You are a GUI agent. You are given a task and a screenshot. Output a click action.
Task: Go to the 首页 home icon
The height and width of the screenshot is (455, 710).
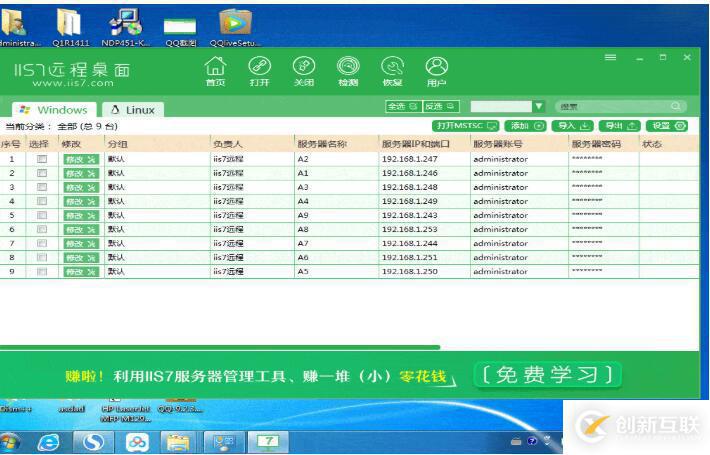[216, 72]
